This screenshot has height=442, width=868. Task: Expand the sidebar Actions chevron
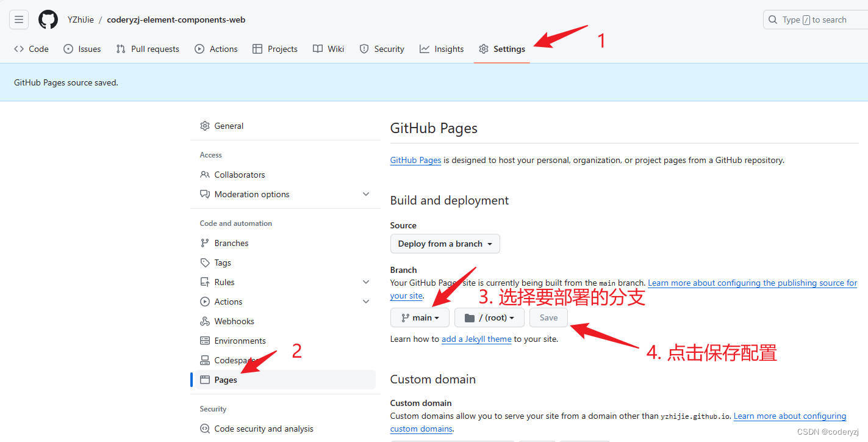[366, 302]
